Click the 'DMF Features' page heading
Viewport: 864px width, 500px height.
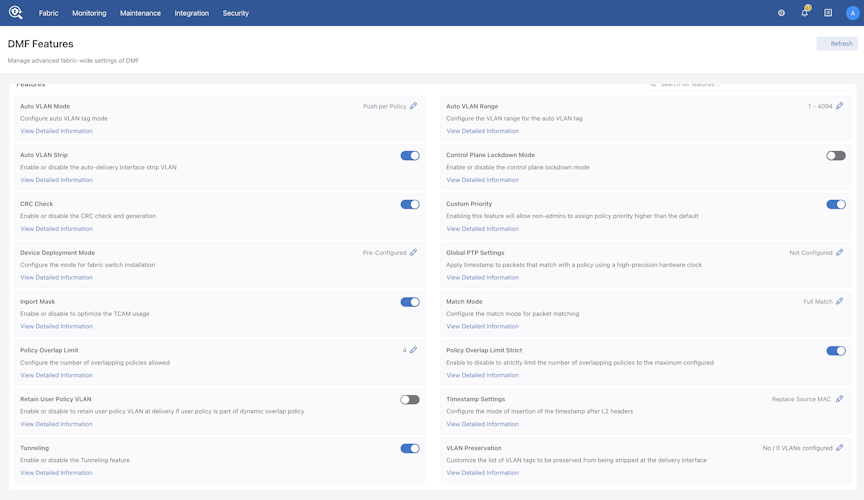pyautogui.click(x=40, y=44)
